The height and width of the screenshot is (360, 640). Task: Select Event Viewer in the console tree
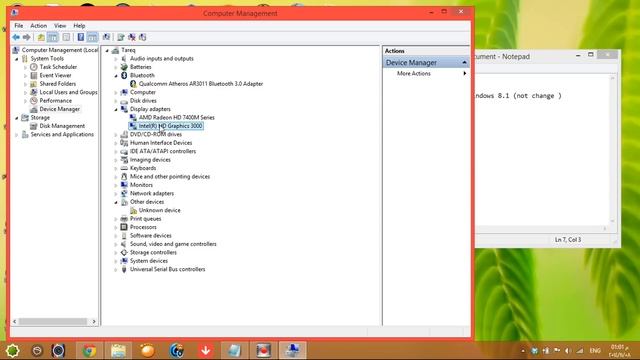(55, 75)
